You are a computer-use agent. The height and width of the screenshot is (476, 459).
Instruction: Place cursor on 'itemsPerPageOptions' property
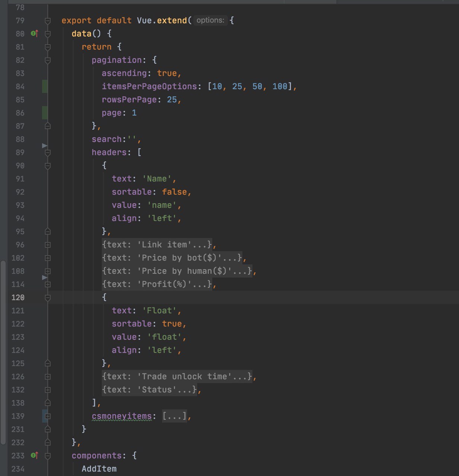(149, 87)
